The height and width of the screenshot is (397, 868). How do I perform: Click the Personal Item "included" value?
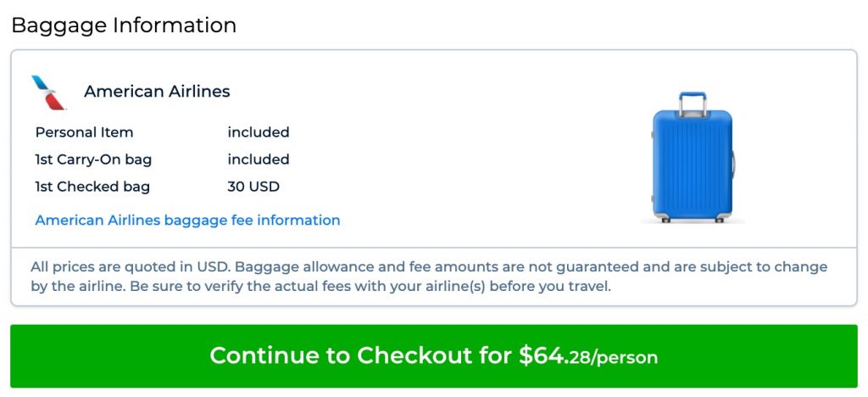tap(258, 132)
